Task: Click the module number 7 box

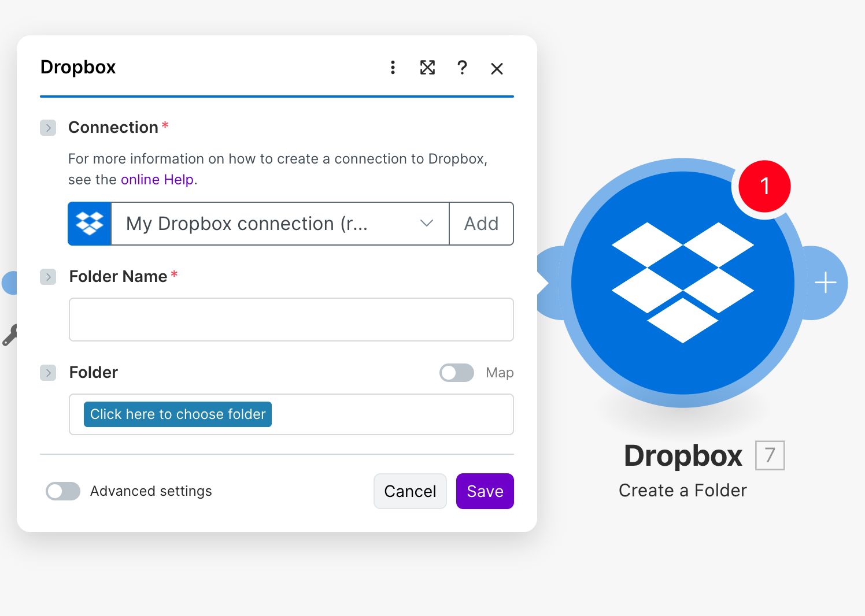Action: pos(770,455)
